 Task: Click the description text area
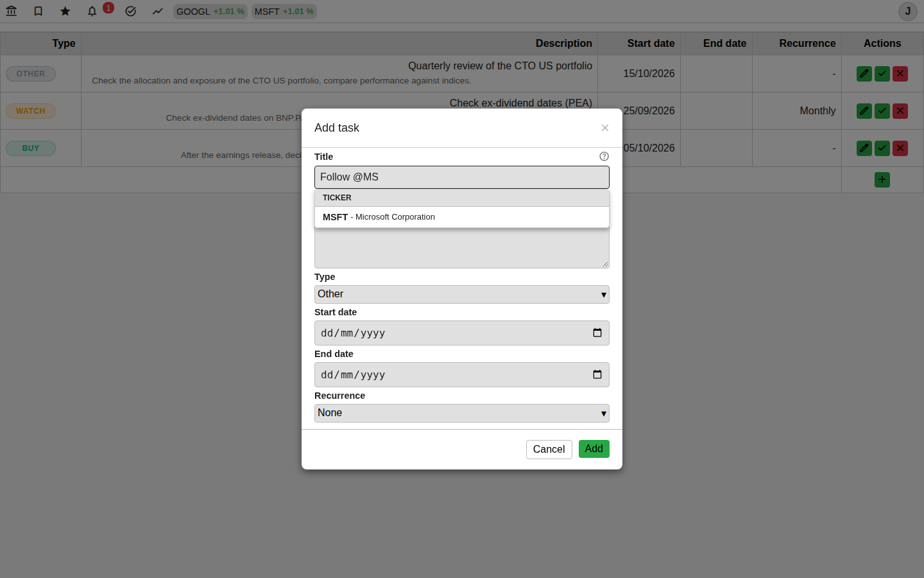point(462,248)
